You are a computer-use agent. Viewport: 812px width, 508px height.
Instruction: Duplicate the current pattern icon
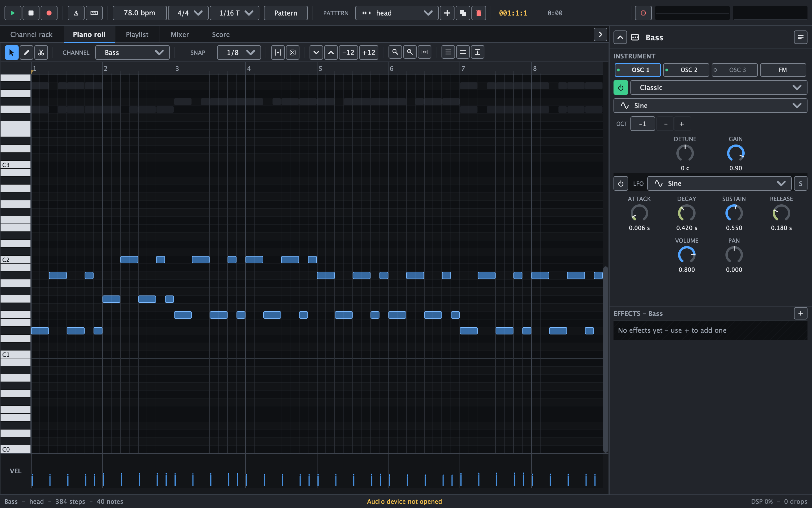pos(463,13)
